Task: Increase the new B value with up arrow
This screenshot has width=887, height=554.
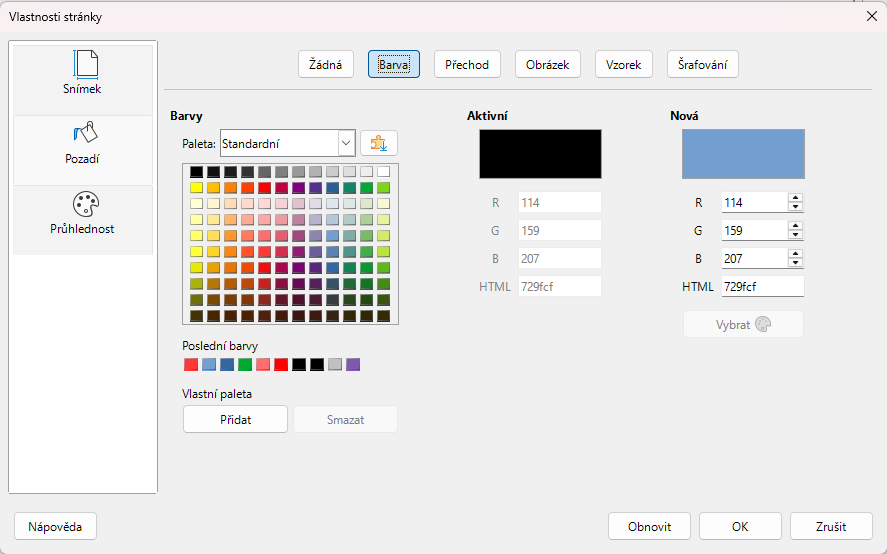Action: (x=795, y=254)
